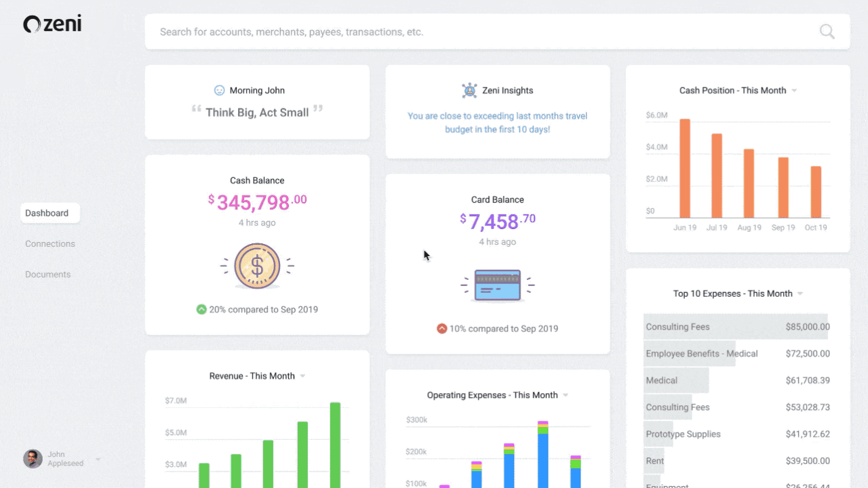The image size is (868, 488).
Task: Click the "Think Big, Act Small" quote
Action: click(257, 112)
